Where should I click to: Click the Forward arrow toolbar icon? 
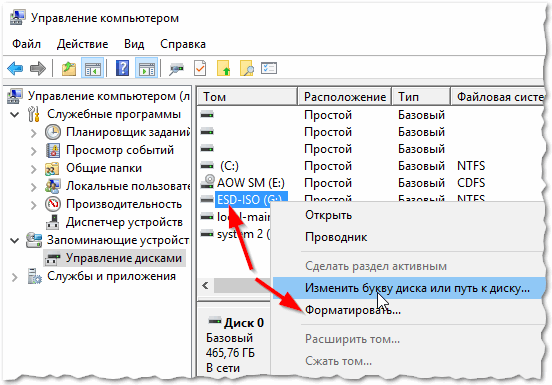[38, 68]
